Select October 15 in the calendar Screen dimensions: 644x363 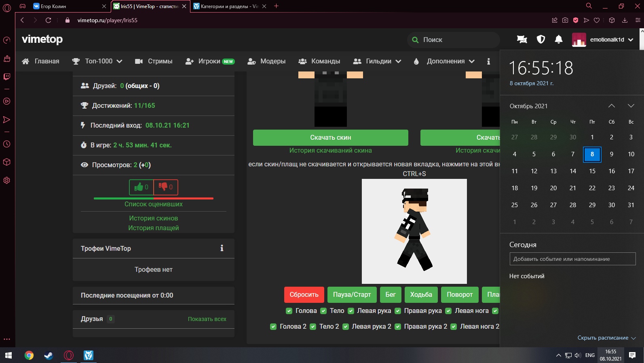592,171
